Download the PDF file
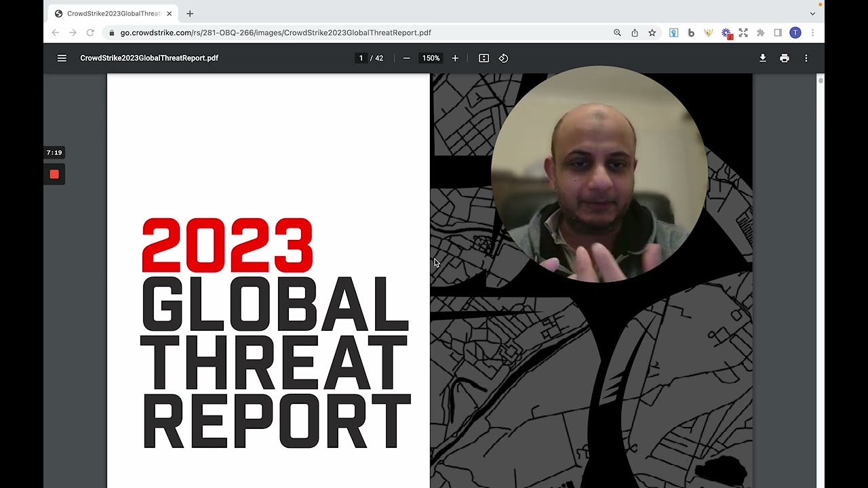This screenshot has width=868, height=488. 762,58
